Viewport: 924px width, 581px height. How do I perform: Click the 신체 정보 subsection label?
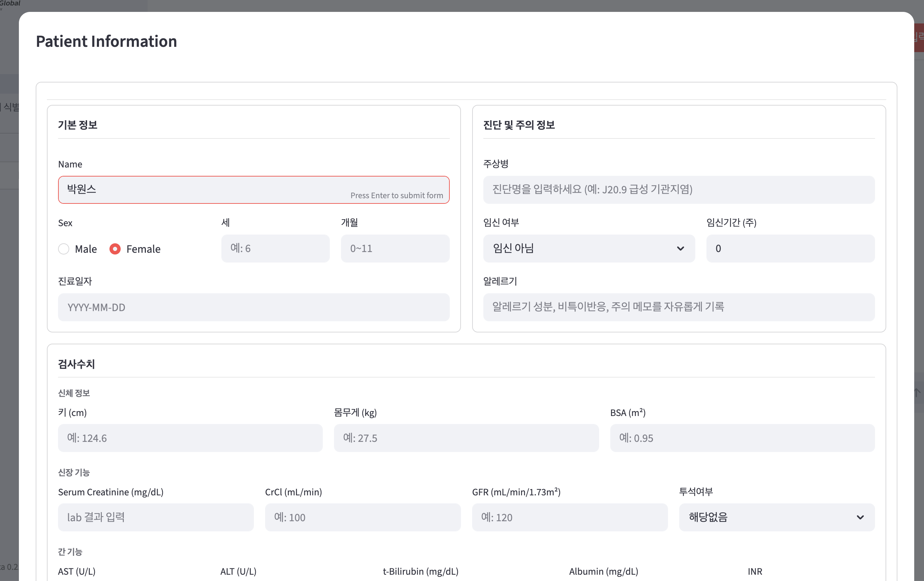click(x=74, y=393)
